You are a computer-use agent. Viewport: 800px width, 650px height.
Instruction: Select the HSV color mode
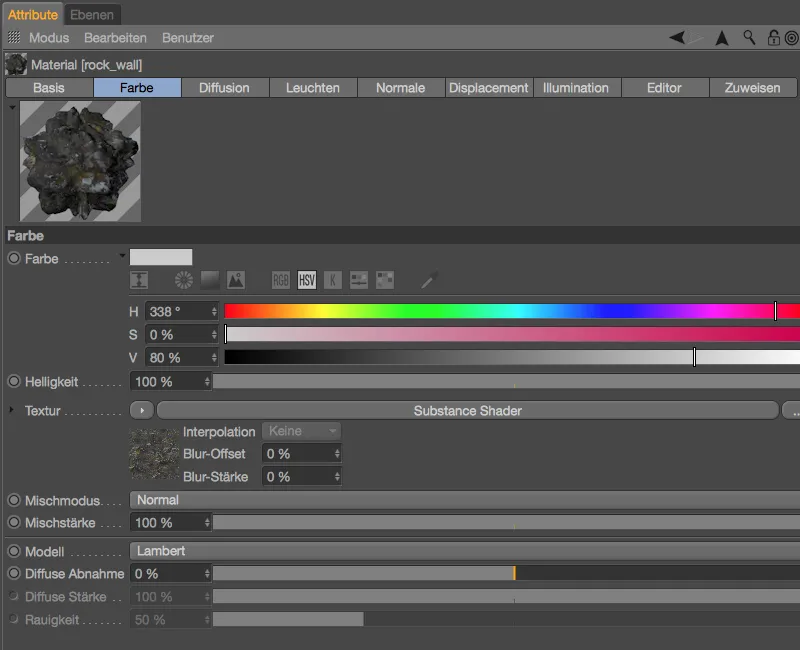pyautogui.click(x=307, y=280)
